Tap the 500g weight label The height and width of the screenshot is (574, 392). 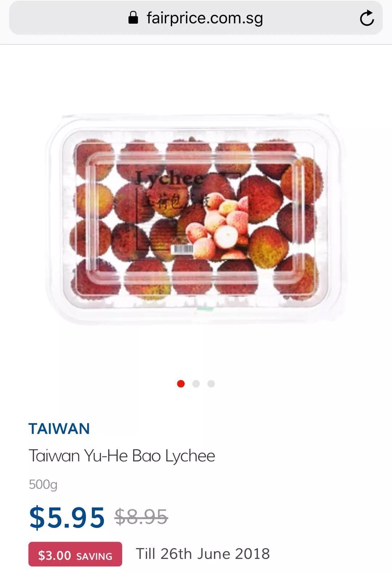point(43,484)
